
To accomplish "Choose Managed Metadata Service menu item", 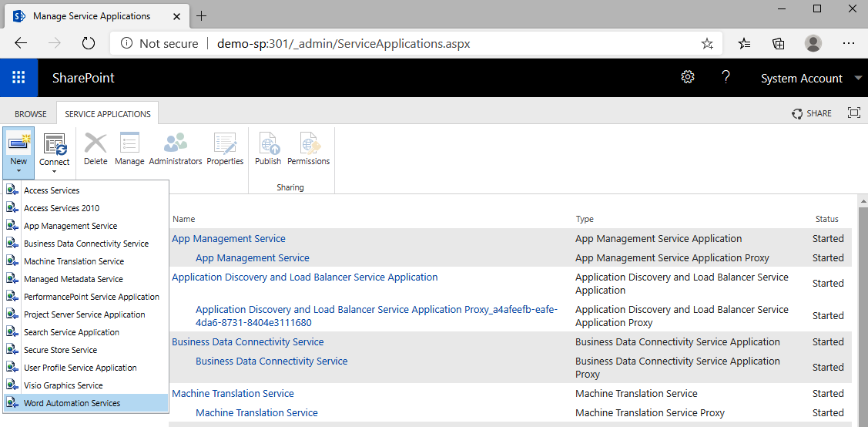I will [85, 279].
